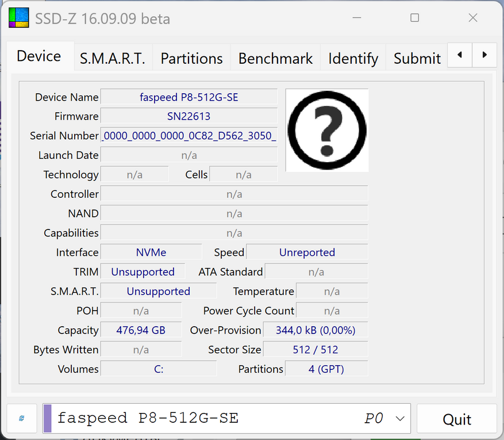Open the Benchmark tab
The height and width of the screenshot is (440, 504).
275,59
